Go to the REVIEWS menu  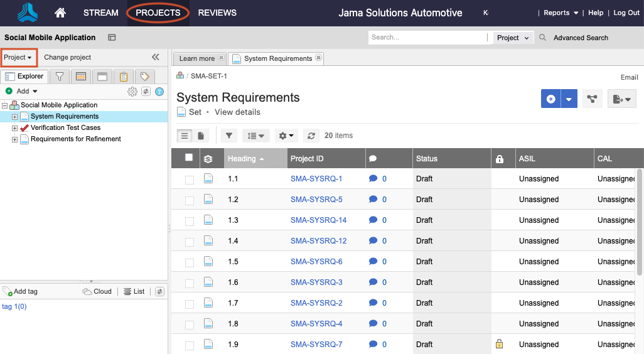(x=217, y=13)
